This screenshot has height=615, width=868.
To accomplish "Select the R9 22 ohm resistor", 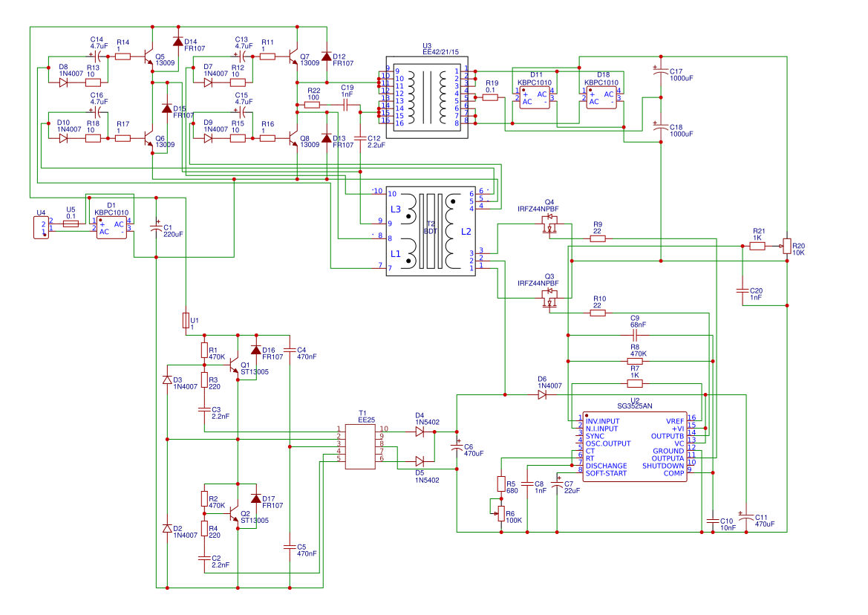I will [x=598, y=238].
